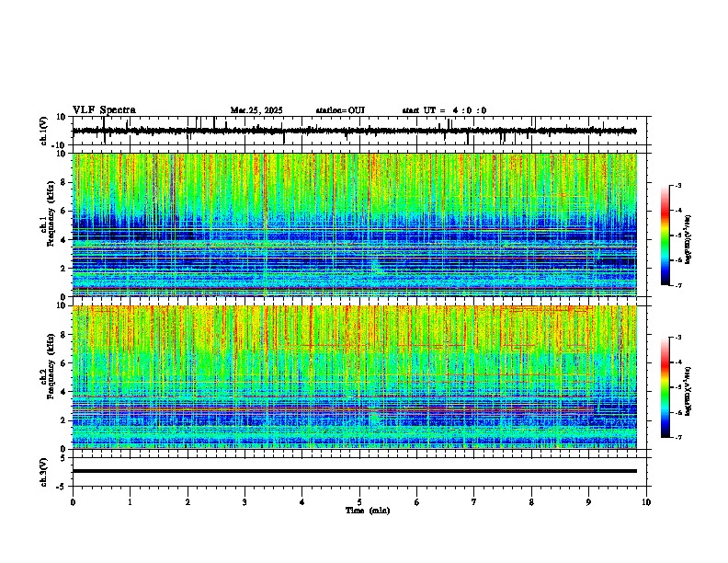728x563 pixels.
Task: Click the "6" kHz tick on ch.2 spectrogram
Action: [x=64, y=362]
